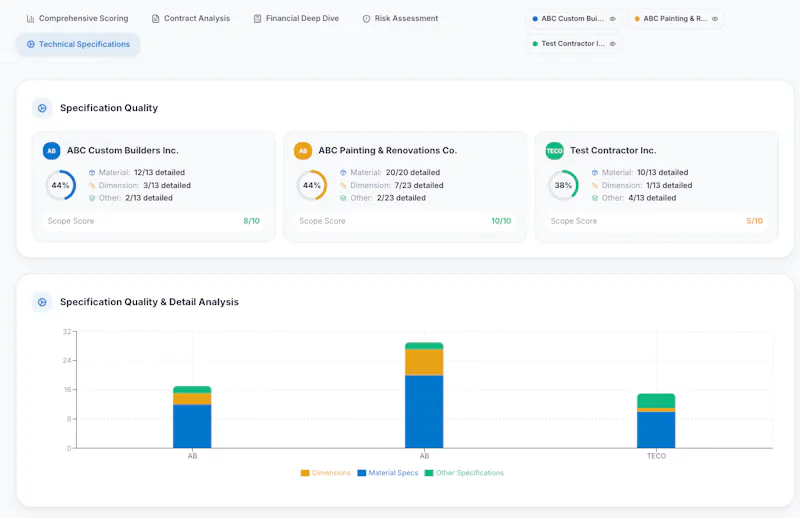
Task: Click the 44% progress ring for ABC Custom Builders
Action: tap(61, 185)
